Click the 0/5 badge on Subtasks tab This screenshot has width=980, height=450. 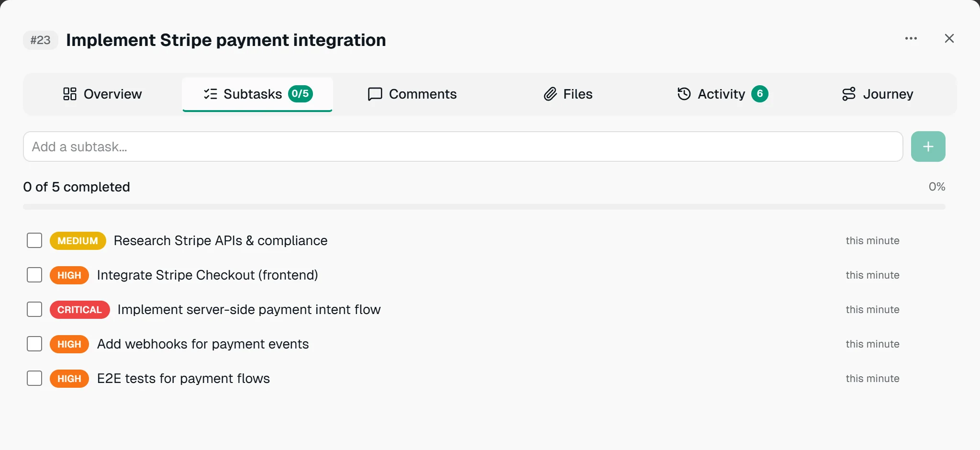pyautogui.click(x=301, y=94)
